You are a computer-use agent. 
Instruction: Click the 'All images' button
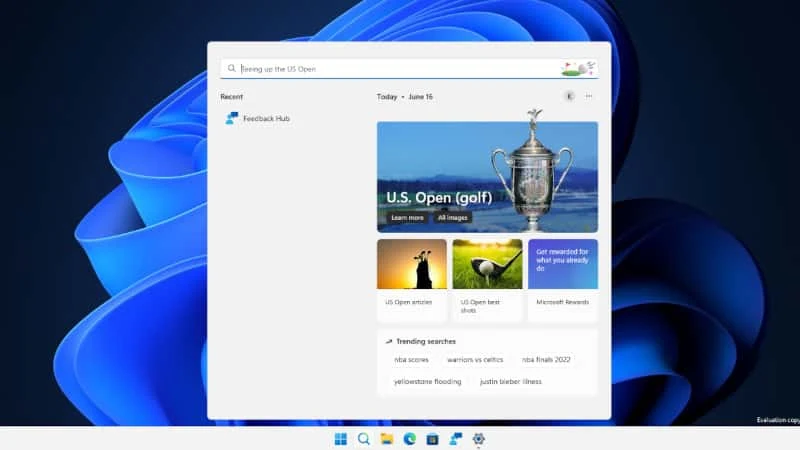pos(452,217)
